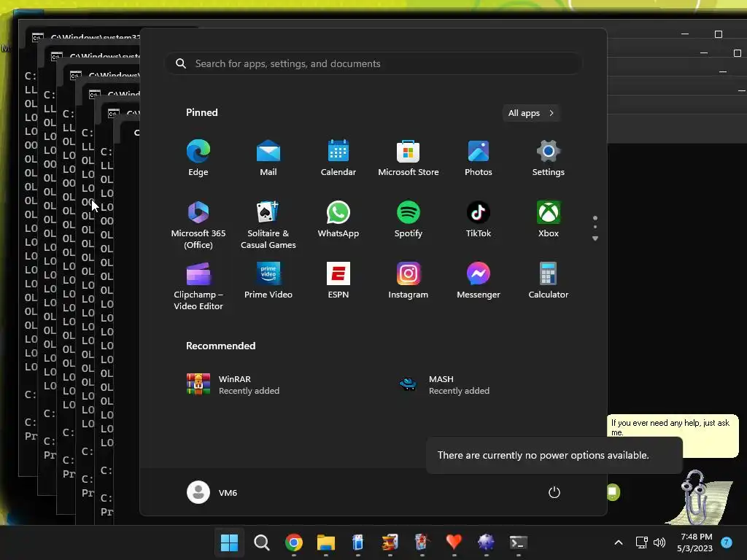Image resolution: width=747 pixels, height=560 pixels.
Task: Open File Explorer from taskbar
Action: click(x=326, y=542)
